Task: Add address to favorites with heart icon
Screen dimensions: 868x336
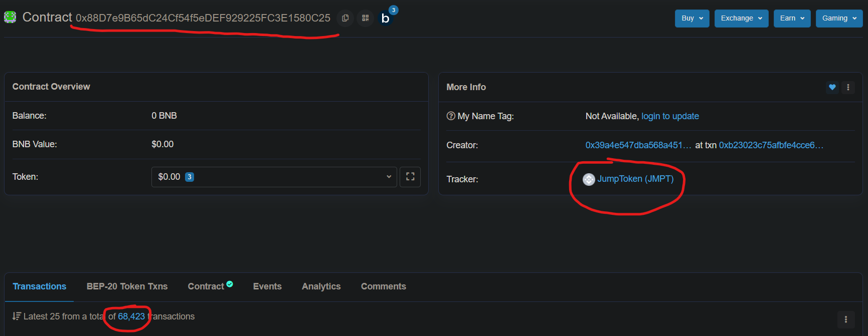Action: tap(832, 87)
